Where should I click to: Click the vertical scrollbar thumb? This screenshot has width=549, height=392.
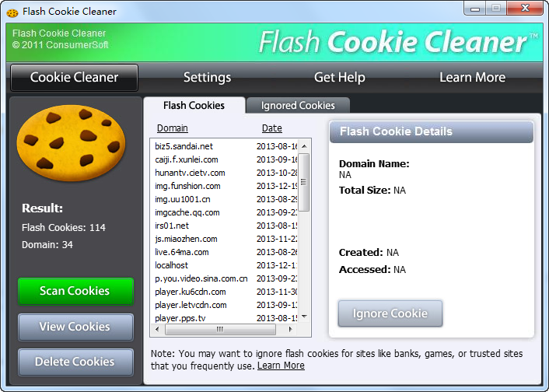(x=303, y=182)
